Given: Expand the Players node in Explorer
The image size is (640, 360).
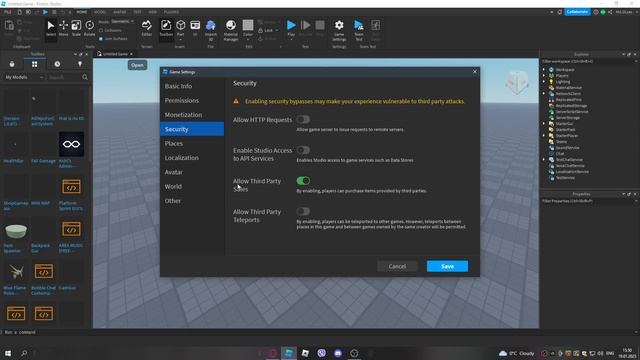Looking at the screenshot, I should [544, 76].
